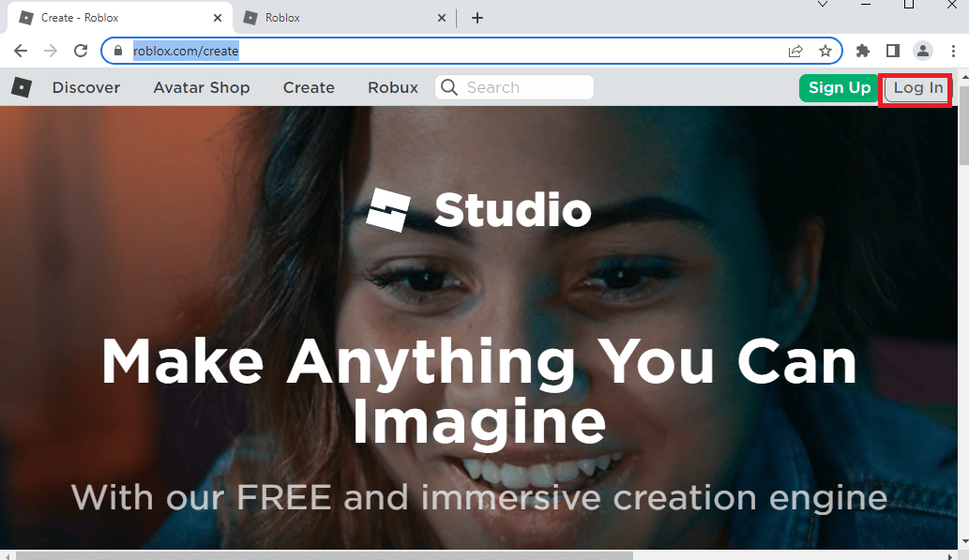Image resolution: width=969 pixels, height=560 pixels.
Task: Switch to the Roblox tab
Action: (x=344, y=18)
